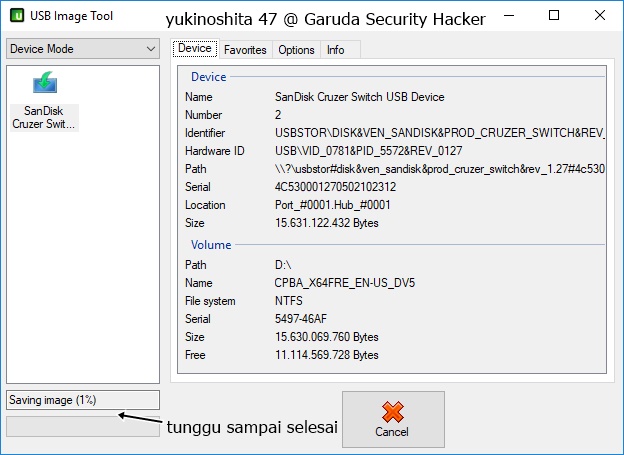Maximize the USB Image Tool window
This screenshot has width=624, height=455.
[x=555, y=17]
